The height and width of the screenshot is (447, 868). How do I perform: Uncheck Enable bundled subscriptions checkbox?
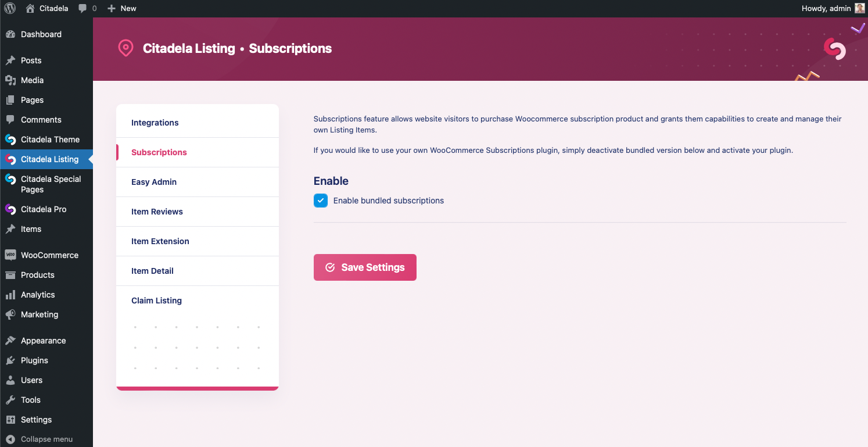(321, 201)
